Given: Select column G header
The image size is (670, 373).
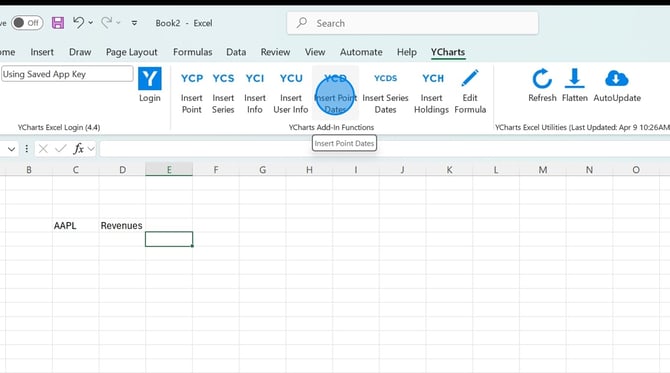Looking at the screenshot, I should coord(262,170).
